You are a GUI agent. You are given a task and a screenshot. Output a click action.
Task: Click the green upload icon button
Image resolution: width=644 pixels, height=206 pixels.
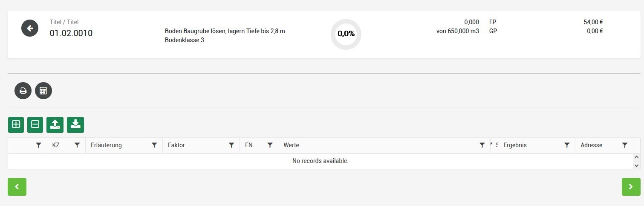coord(55,125)
